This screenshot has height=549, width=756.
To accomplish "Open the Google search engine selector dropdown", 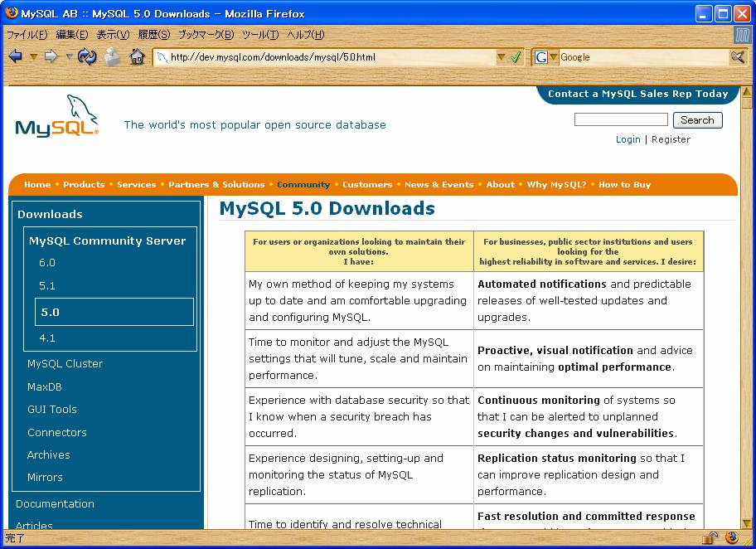I will [554, 57].
